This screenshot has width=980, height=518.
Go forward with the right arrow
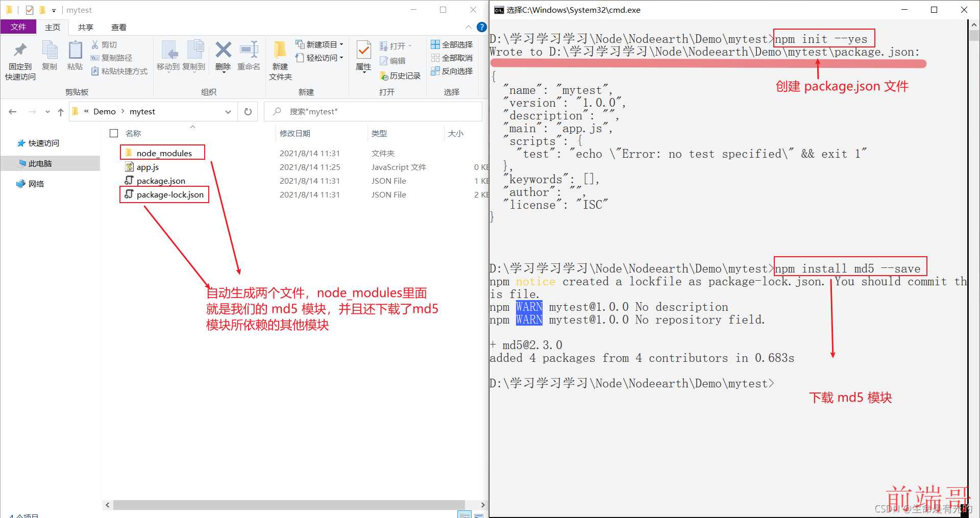click(32, 112)
